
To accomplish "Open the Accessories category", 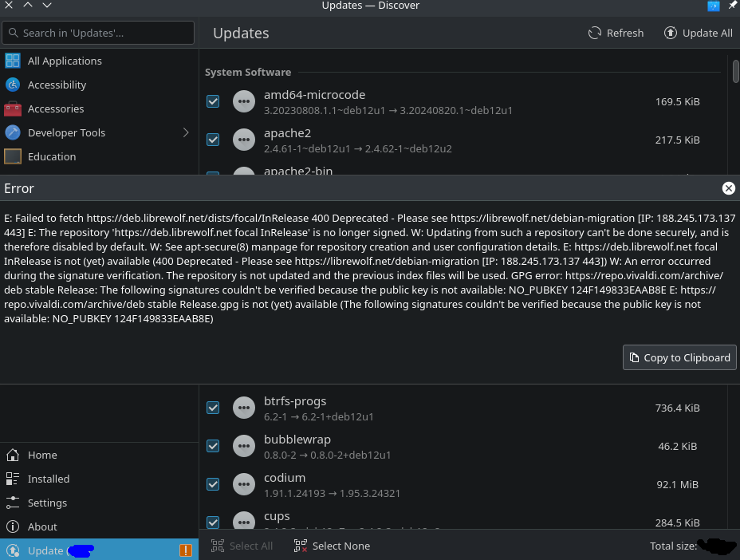I will (99, 108).
